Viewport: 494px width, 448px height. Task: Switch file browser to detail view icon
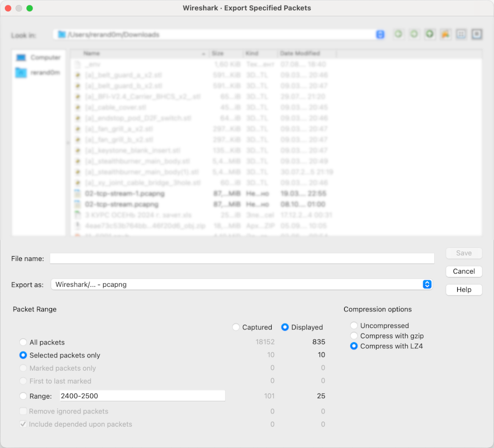tap(476, 34)
